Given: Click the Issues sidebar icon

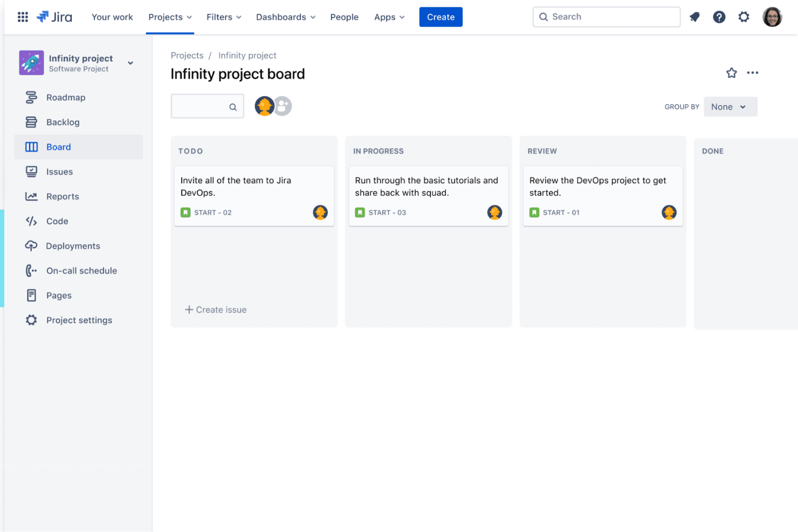Looking at the screenshot, I should pyautogui.click(x=31, y=172).
